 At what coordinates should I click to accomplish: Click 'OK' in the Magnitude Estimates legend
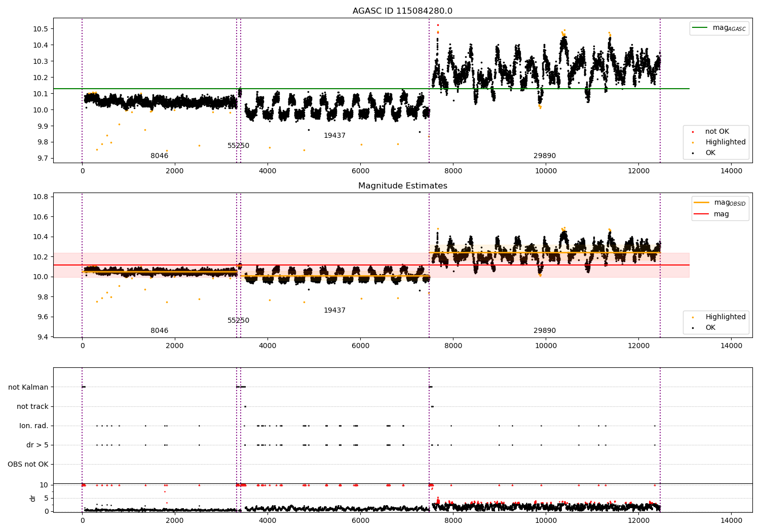710,328
